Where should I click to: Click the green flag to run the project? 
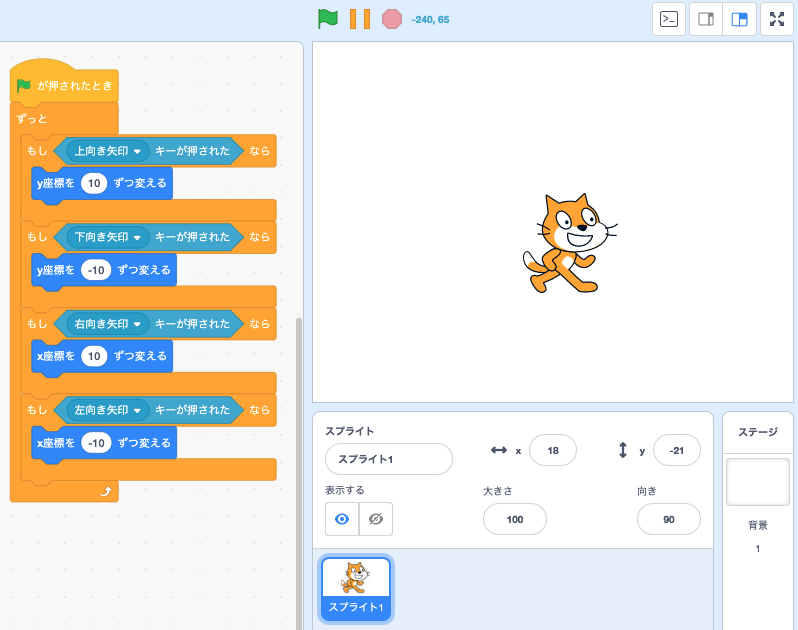click(328, 19)
